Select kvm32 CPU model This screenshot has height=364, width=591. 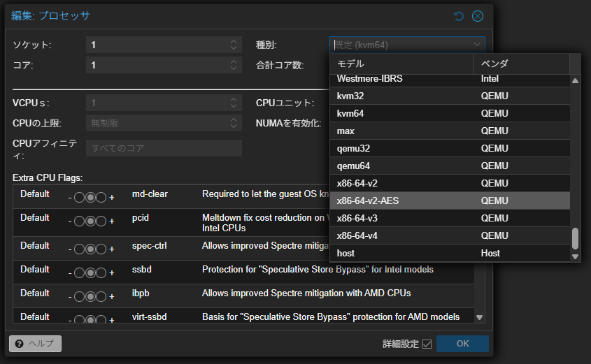pyautogui.click(x=450, y=96)
